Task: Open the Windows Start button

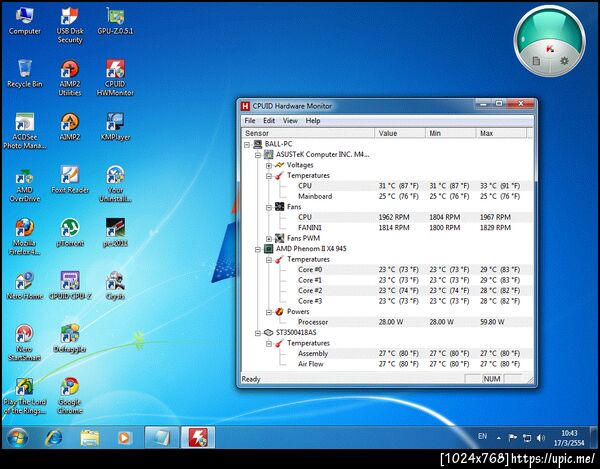Action: [x=17, y=437]
